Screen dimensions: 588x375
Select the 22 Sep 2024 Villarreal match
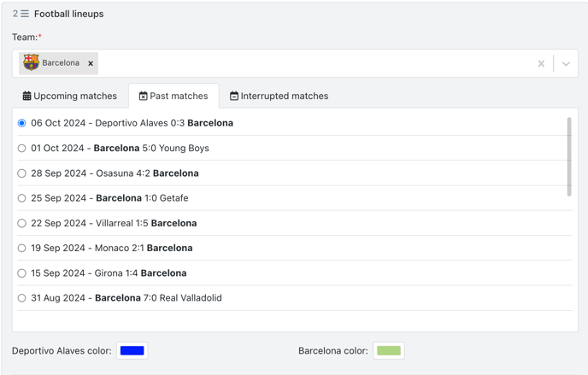tap(21, 223)
